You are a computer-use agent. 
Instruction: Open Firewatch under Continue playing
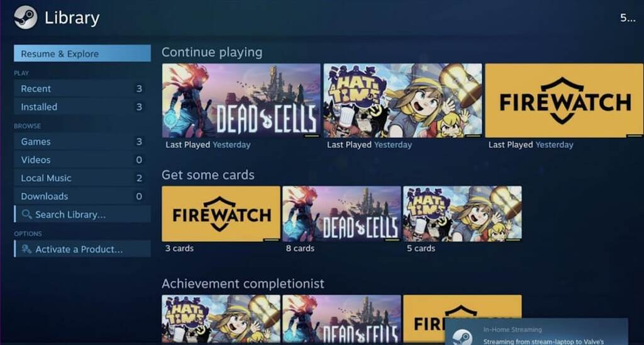[x=564, y=100]
